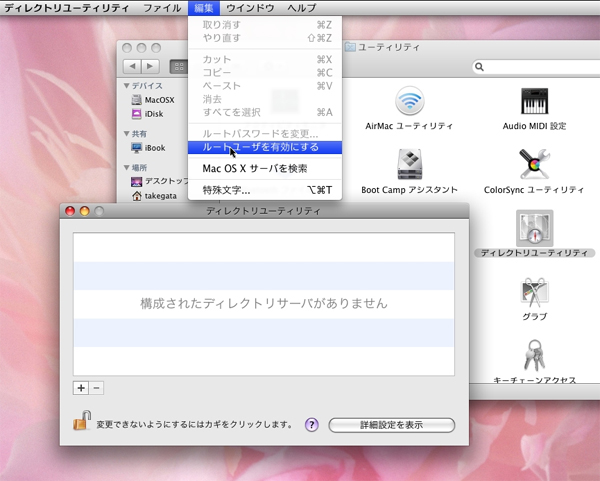Open the ウインドウ menu
Image resolution: width=600 pixels, height=481 pixels.
click(250, 8)
